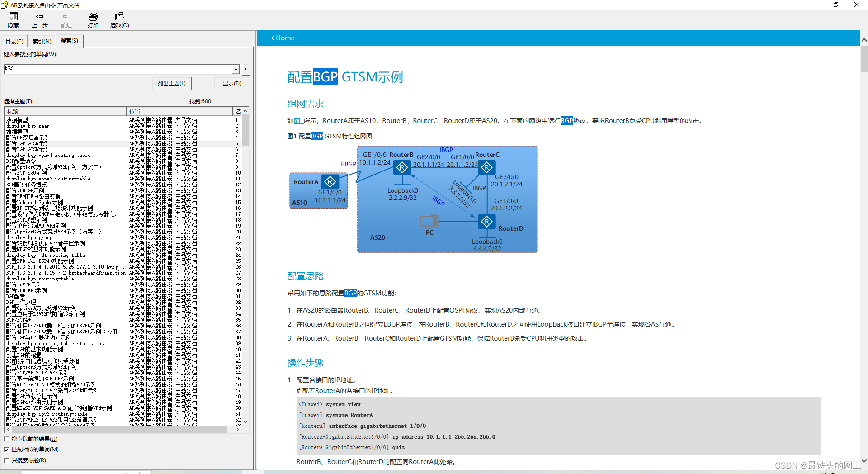Screen dimensions: 868x474
Task: Select result '配置BGP联盟示例'
Action: pos(27,220)
